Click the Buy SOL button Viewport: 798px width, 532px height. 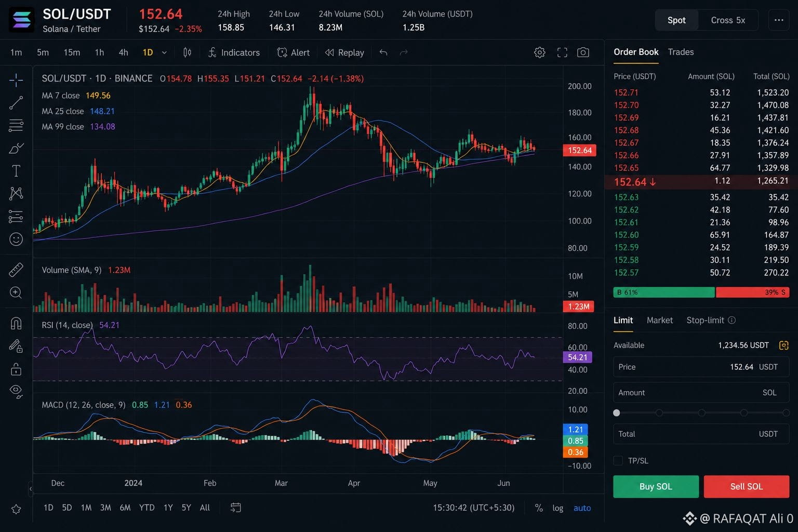point(656,486)
